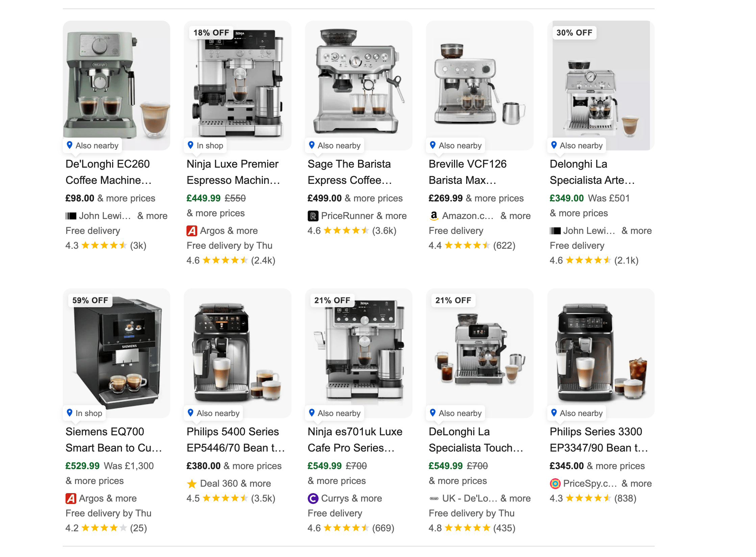The image size is (756, 557).
Task: Click the 59% OFF badge on Siemens EQ700
Action: click(90, 300)
